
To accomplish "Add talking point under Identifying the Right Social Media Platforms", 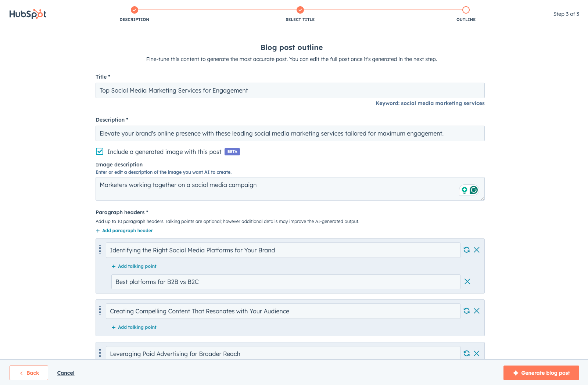I will click(134, 266).
